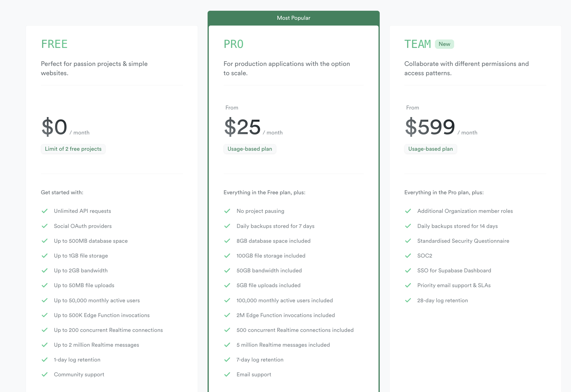Click the $599 per month price
The height and width of the screenshot is (392, 571).
(x=430, y=126)
